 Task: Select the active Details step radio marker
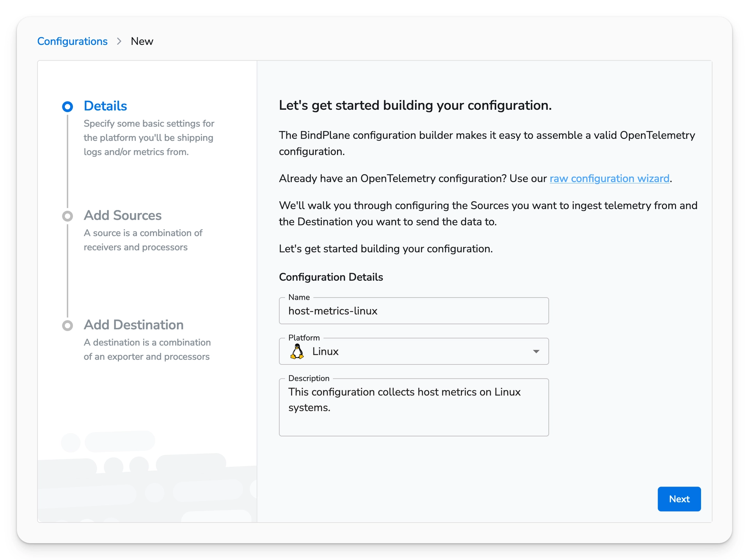tap(67, 106)
